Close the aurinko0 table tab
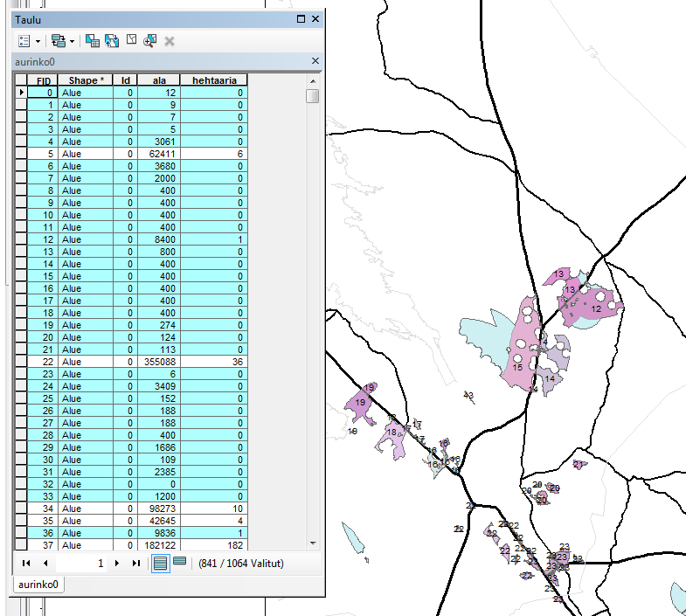 pos(315,61)
